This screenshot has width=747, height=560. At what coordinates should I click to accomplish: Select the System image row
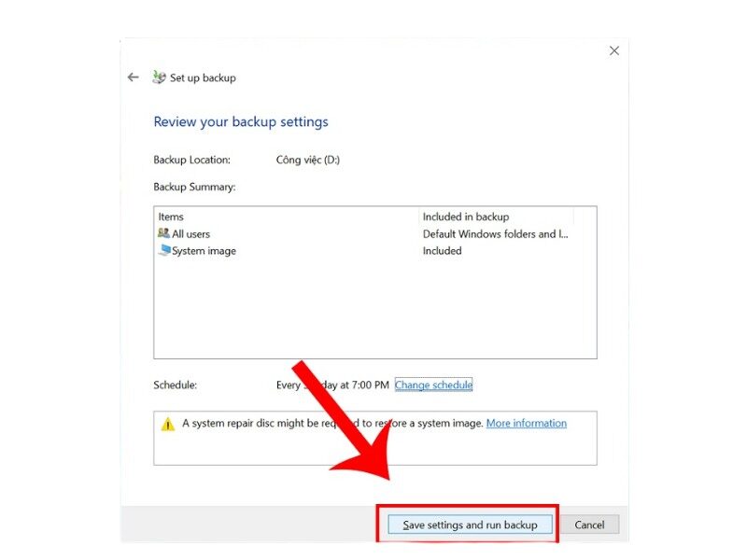[280, 250]
